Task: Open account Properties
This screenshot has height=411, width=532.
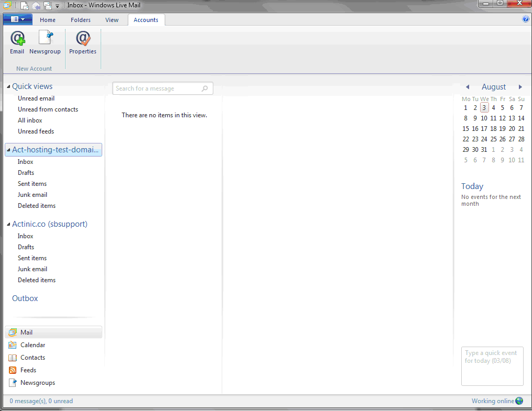Action: click(x=83, y=42)
